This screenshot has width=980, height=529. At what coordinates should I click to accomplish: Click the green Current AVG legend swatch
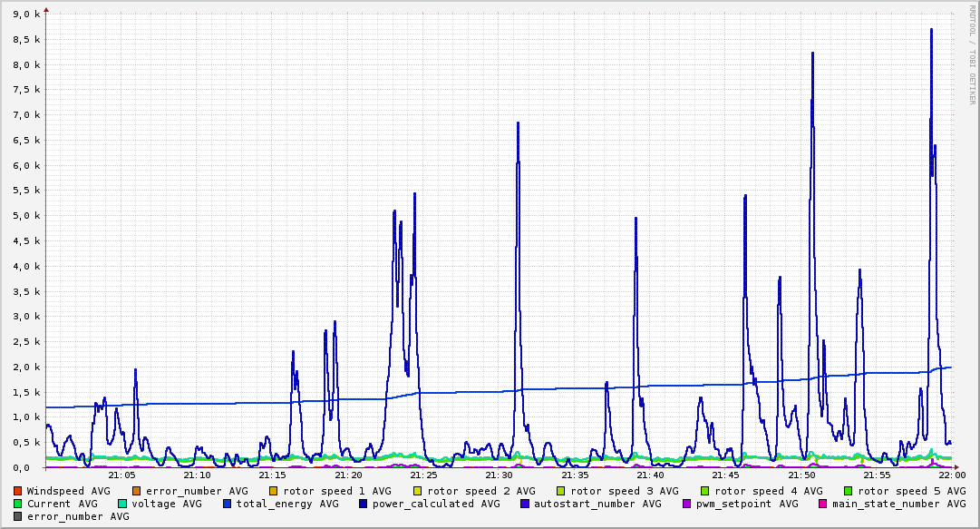click(x=17, y=504)
